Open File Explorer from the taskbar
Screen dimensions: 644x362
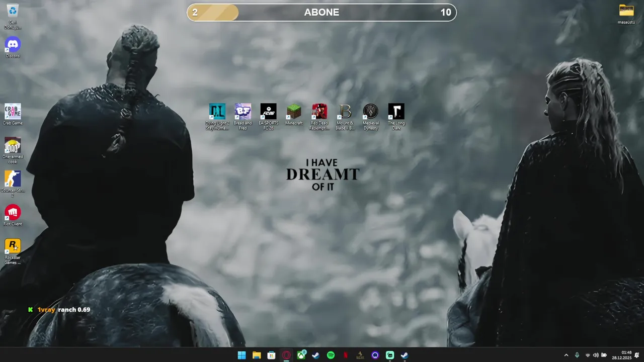click(257, 355)
